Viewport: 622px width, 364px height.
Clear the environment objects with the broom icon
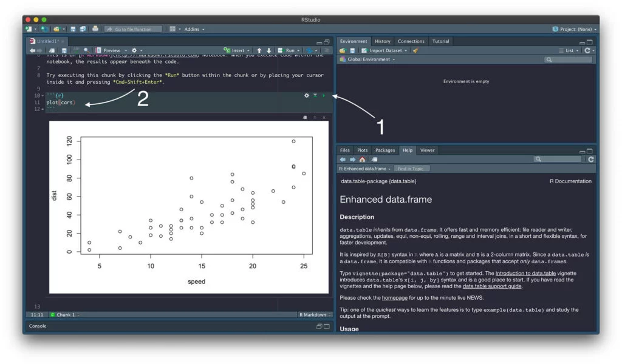415,51
